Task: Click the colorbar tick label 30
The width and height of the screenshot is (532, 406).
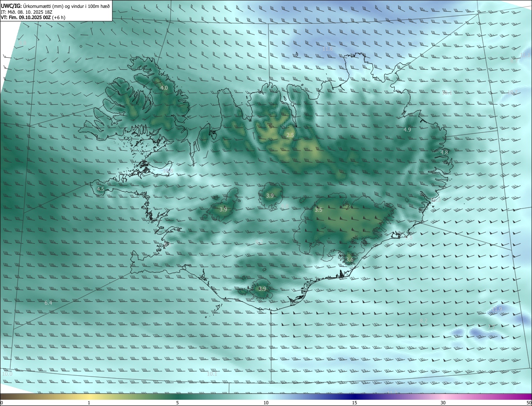Action: (443, 403)
